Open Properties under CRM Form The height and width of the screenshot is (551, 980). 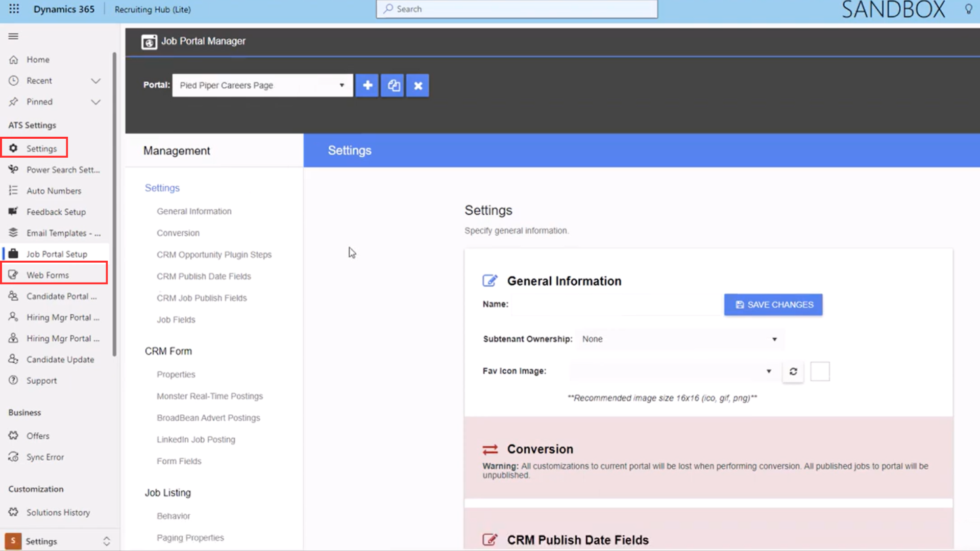pos(176,374)
